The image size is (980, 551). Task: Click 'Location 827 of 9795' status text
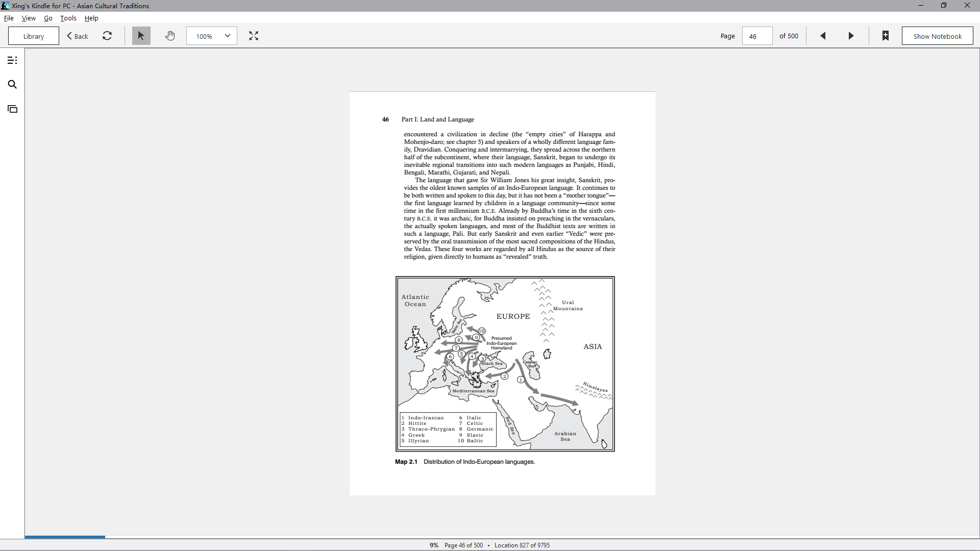tap(522, 545)
